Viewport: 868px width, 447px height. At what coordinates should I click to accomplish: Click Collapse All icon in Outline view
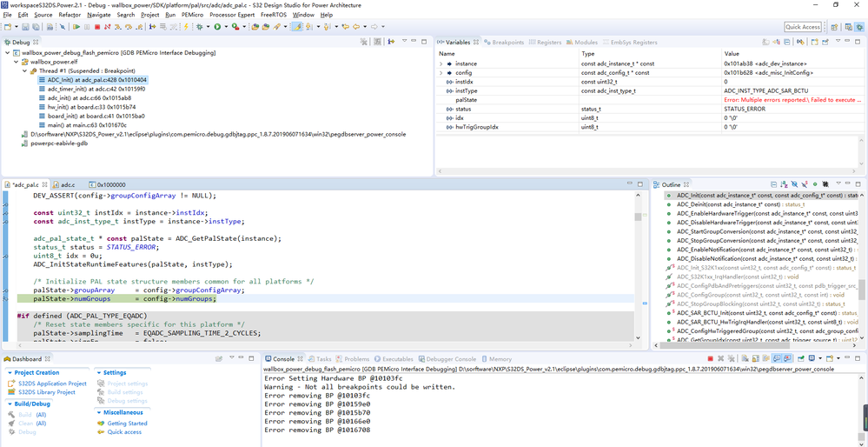773,183
